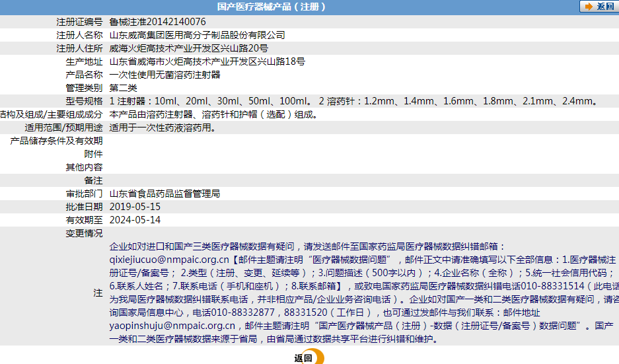Click the model specification text starting 1 注射器
Screen dimensions: 619x364
tap(353, 101)
